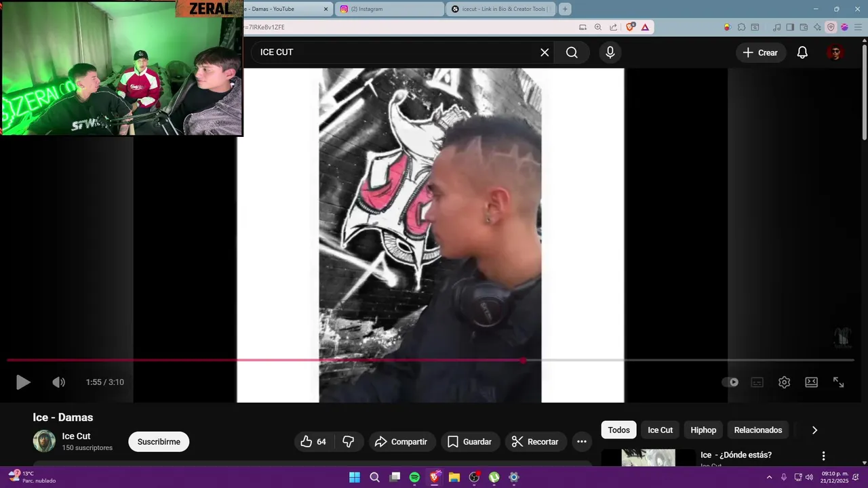The width and height of the screenshot is (868, 488).
Task: Play the paused Ice - Damas video
Action: (x=23, y=382)
